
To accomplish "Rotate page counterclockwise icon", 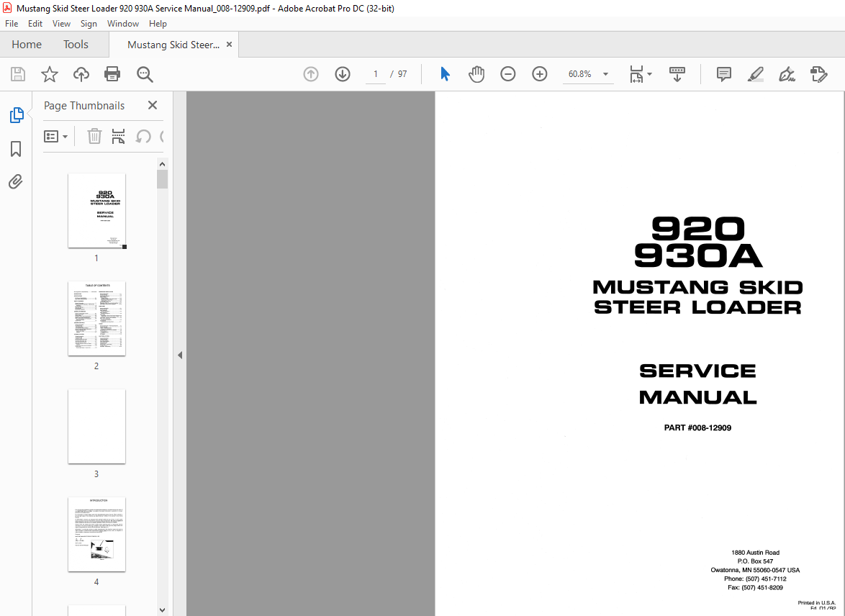I will [143, 136].
